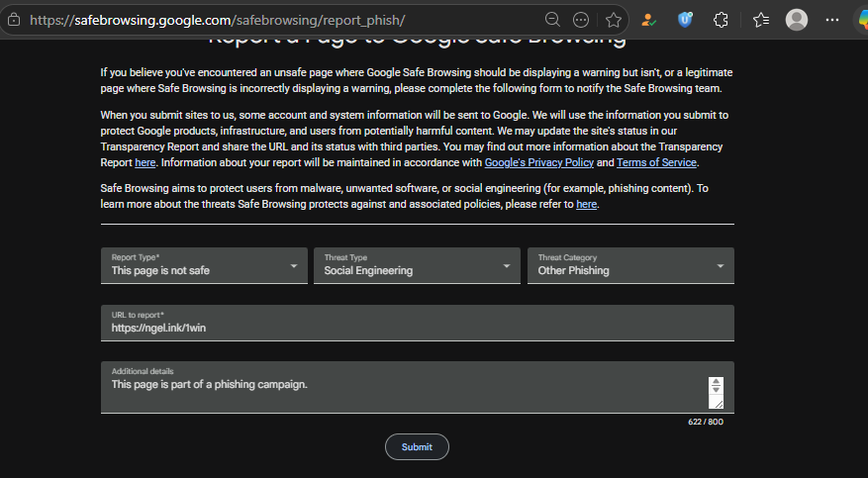
Task: Click the down arrow in Additional details
Action: point(716,390)
